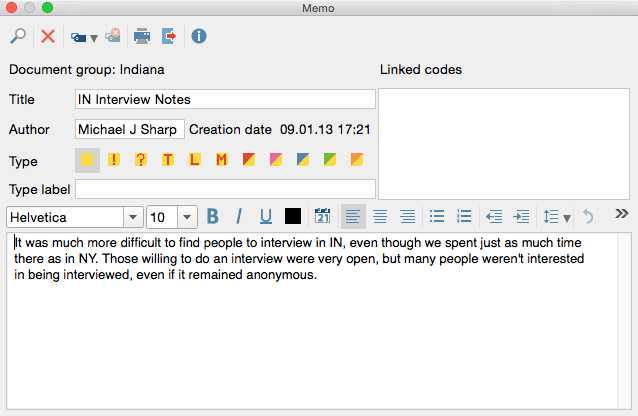
Task: Click the remove linked code icon
Action: coord(113,36)
